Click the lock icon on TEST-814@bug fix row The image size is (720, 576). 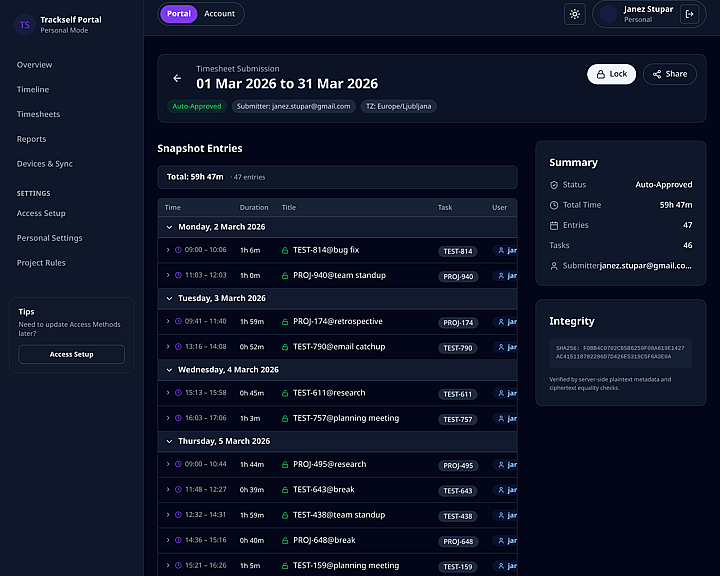pyautogui.click(x=285, y=250)
